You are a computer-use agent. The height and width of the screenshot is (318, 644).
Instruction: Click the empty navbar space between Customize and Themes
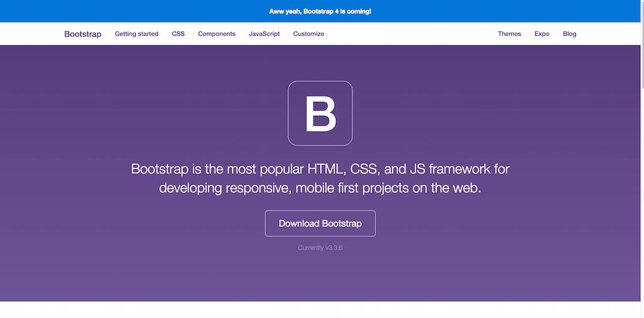point(409,34)
